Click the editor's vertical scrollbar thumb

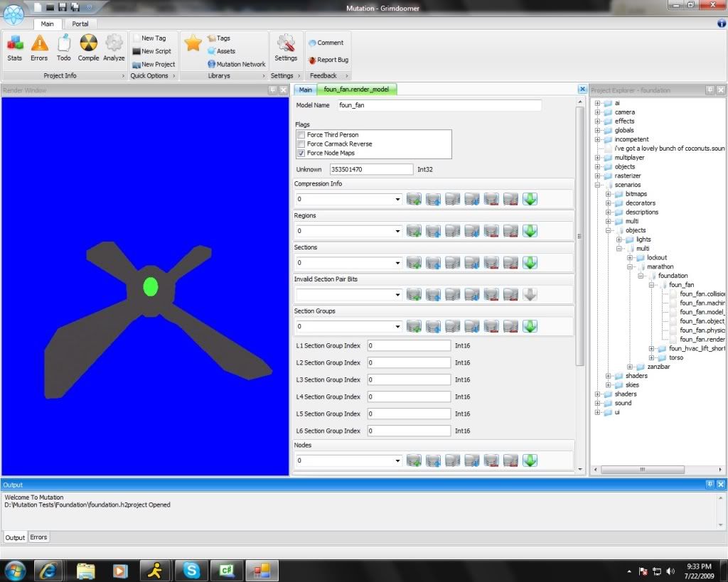tap(579, 236)
